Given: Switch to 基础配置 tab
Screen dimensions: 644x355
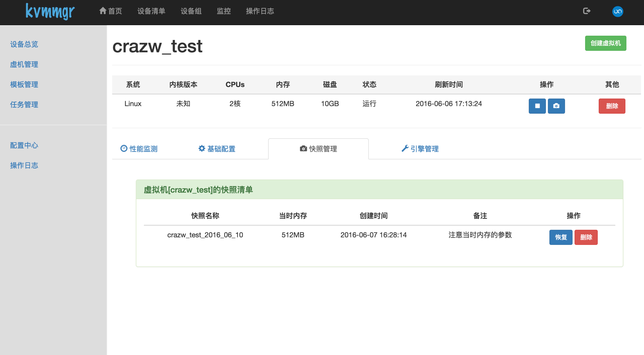Looking at the screenshot, I should [217, 149].
